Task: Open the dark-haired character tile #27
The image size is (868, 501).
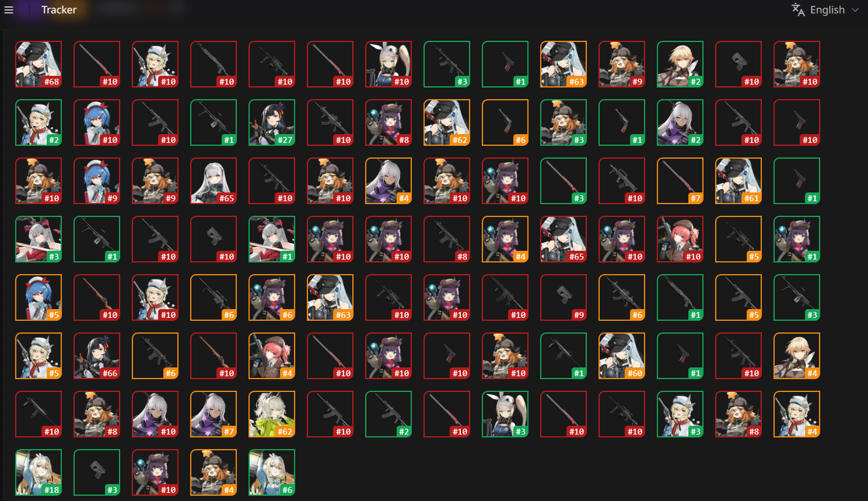Action: tap(272, 122)
